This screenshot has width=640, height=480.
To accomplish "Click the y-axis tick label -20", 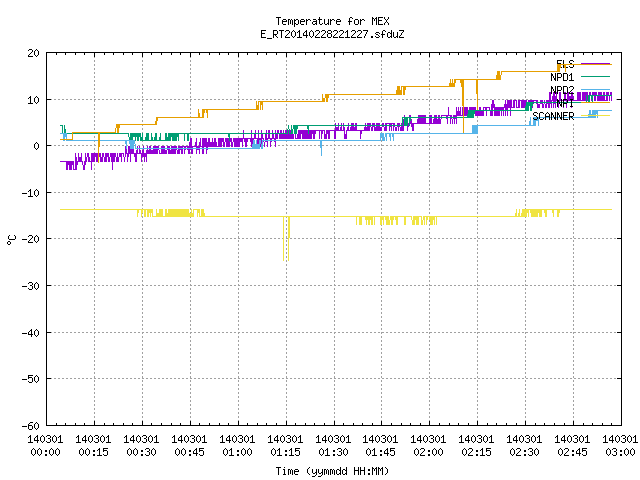I will [31, 239].
